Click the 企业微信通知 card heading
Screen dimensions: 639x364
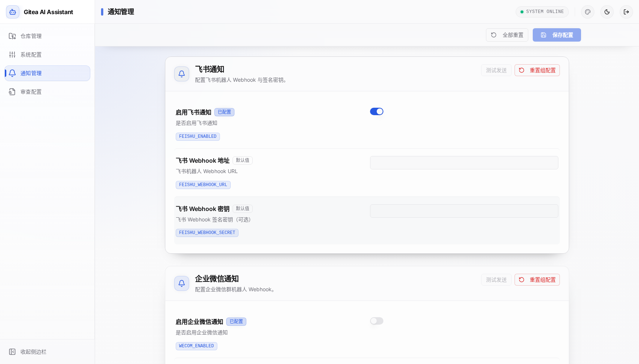pyautogui.click(x=217, y=279)
